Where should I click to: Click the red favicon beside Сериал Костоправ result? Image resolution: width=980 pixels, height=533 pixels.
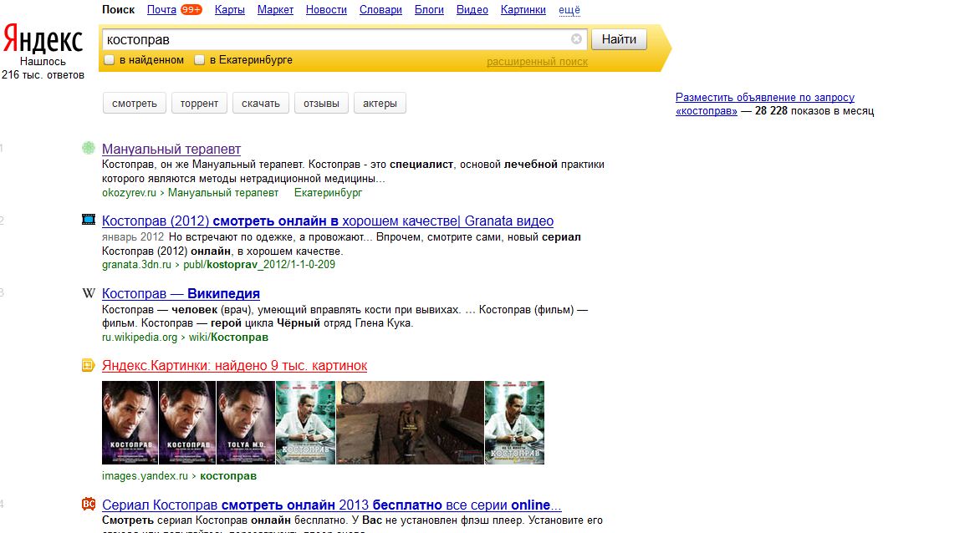pyautogui.click(x=89, y=504)
